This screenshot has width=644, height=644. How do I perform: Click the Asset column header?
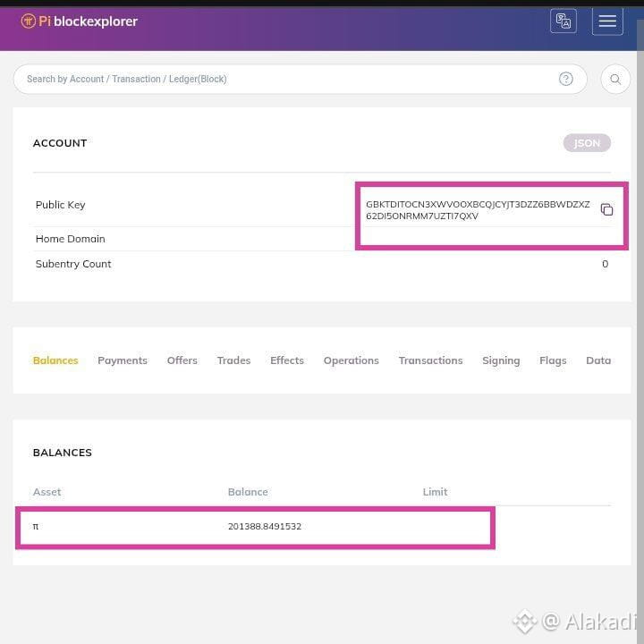point(47,492)
